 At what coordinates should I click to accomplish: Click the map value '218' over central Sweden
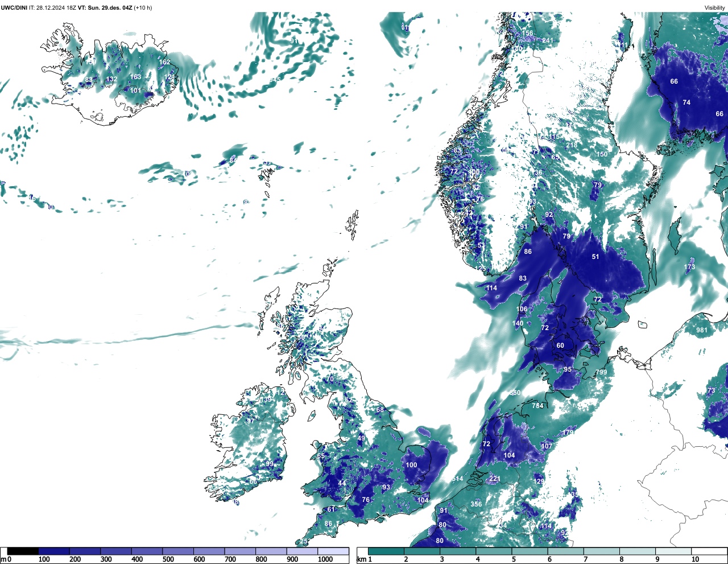(572, 145)
